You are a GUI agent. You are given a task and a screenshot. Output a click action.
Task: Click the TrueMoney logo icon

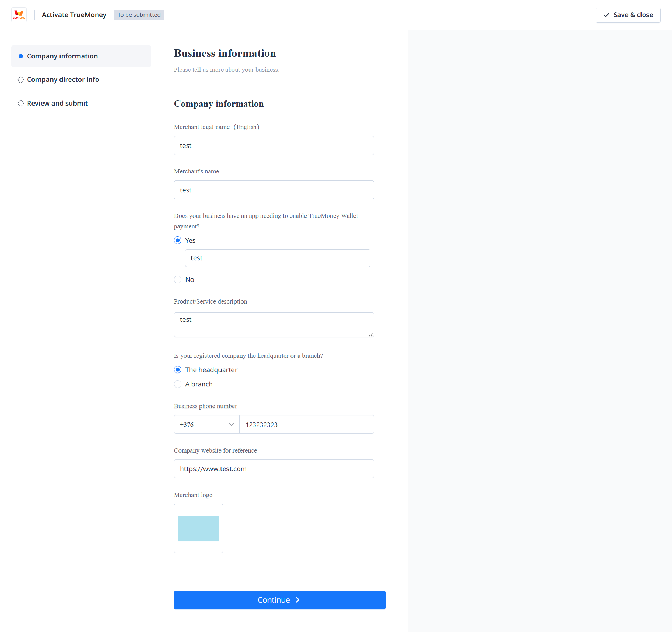(x=19, y=15)
